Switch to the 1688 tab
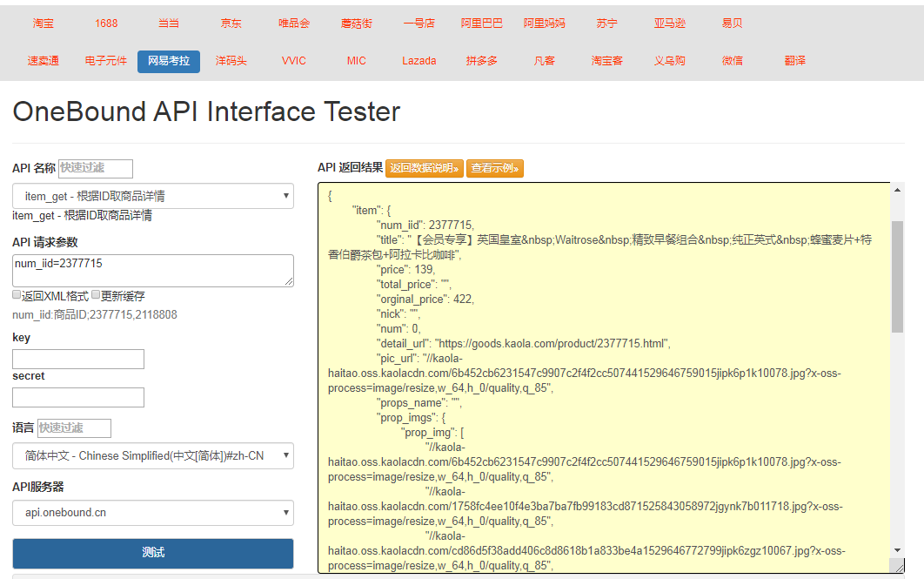 point(106,24)
